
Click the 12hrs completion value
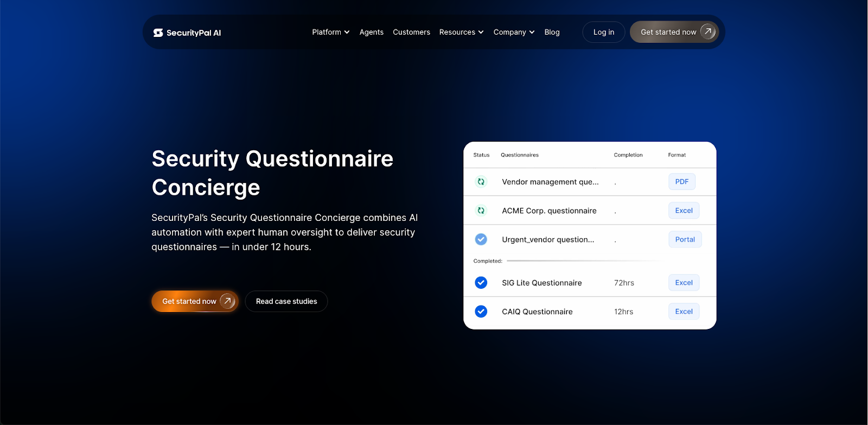click(x=623, y=312)
